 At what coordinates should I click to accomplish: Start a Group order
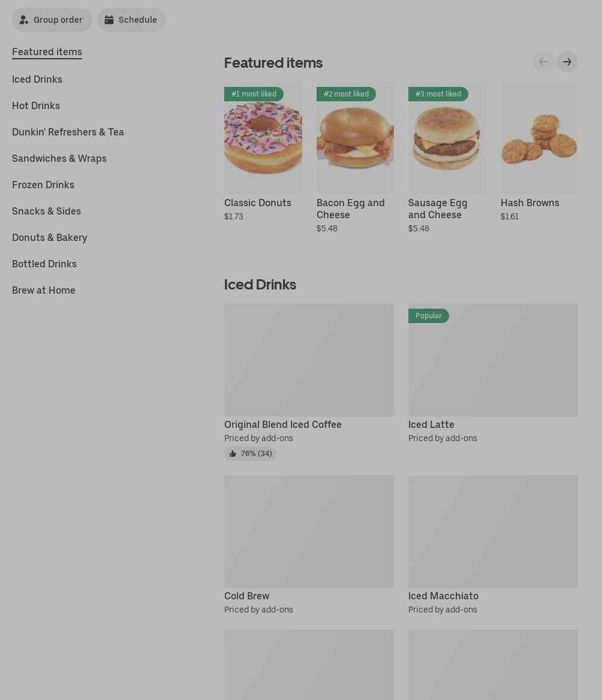(52, 20)
